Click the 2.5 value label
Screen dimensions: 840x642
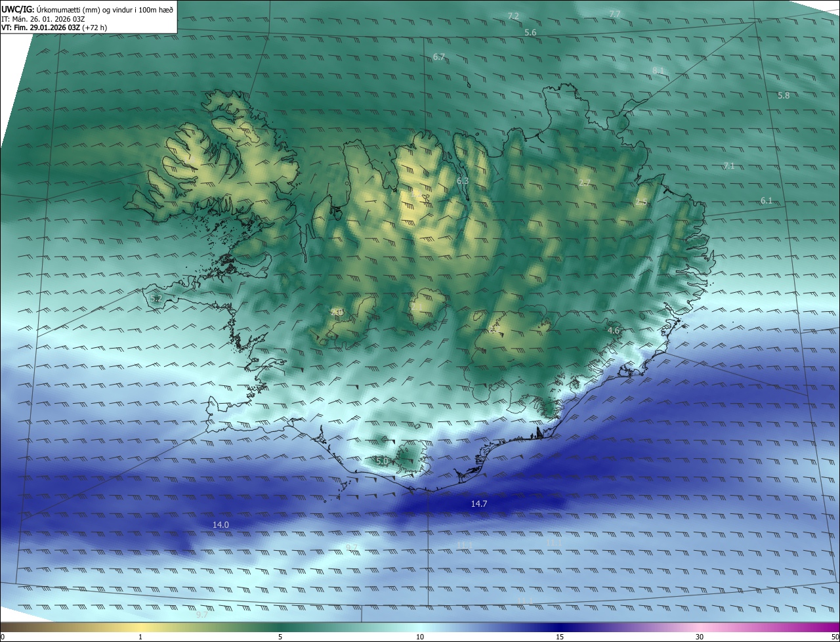tap(641, 202)
